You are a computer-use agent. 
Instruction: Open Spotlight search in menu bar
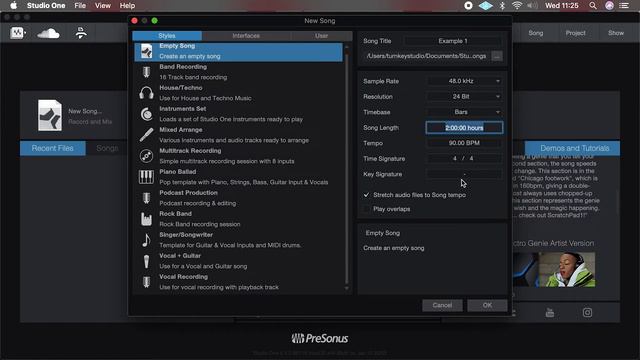coord(593,6)
